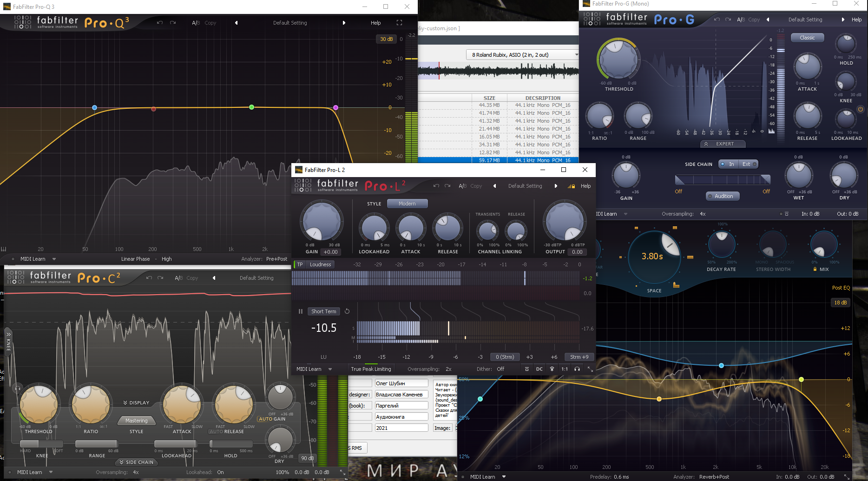
Task: Switch to the Loudness meter tab
Action: (x=320, y=264)
